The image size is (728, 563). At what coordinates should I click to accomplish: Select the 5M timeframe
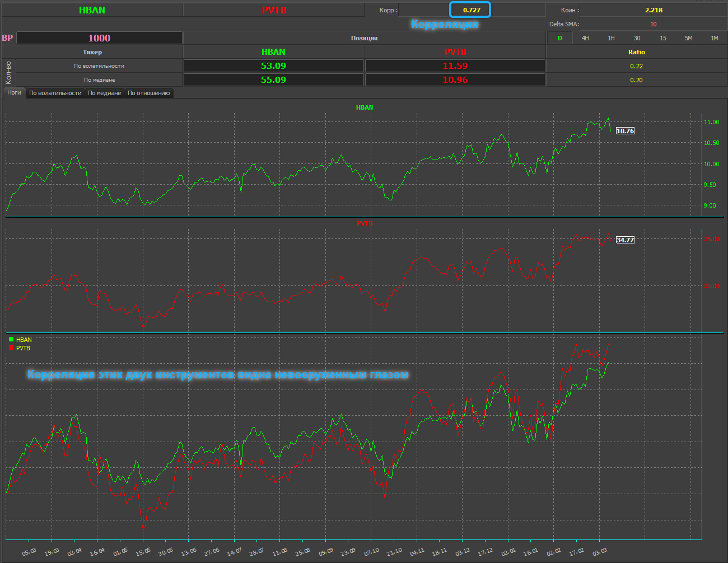(x=689, y=38)
